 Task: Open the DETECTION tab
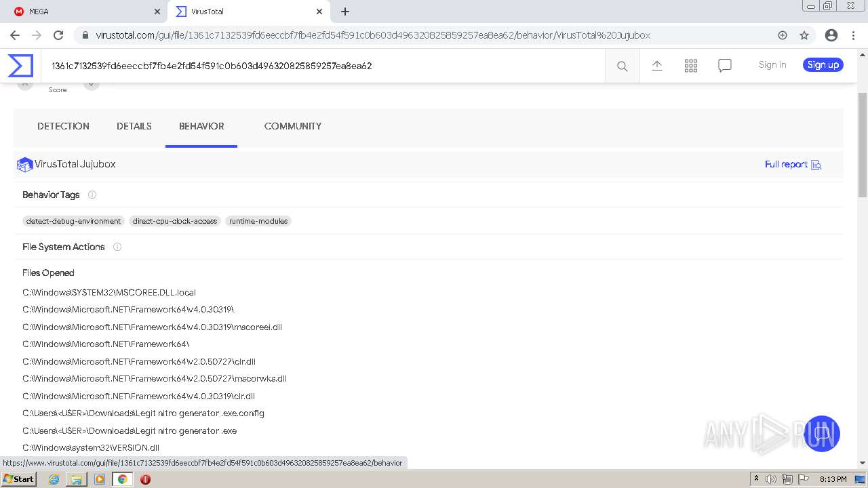(x=63, y=126)
